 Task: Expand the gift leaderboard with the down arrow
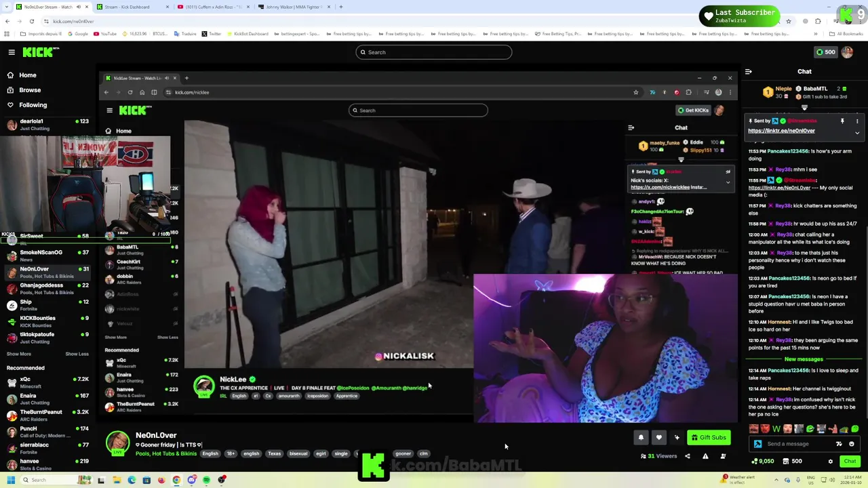tap(804, 108)
